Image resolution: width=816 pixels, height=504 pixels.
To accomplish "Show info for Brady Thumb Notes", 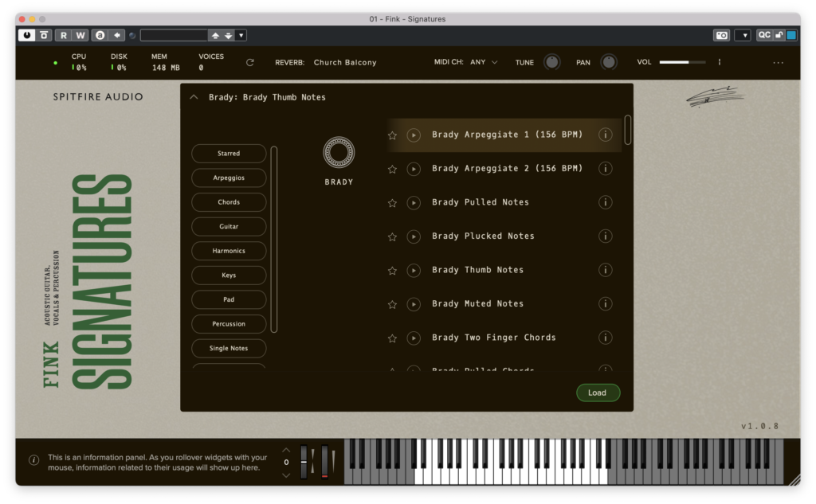I will tap(606, 270).
